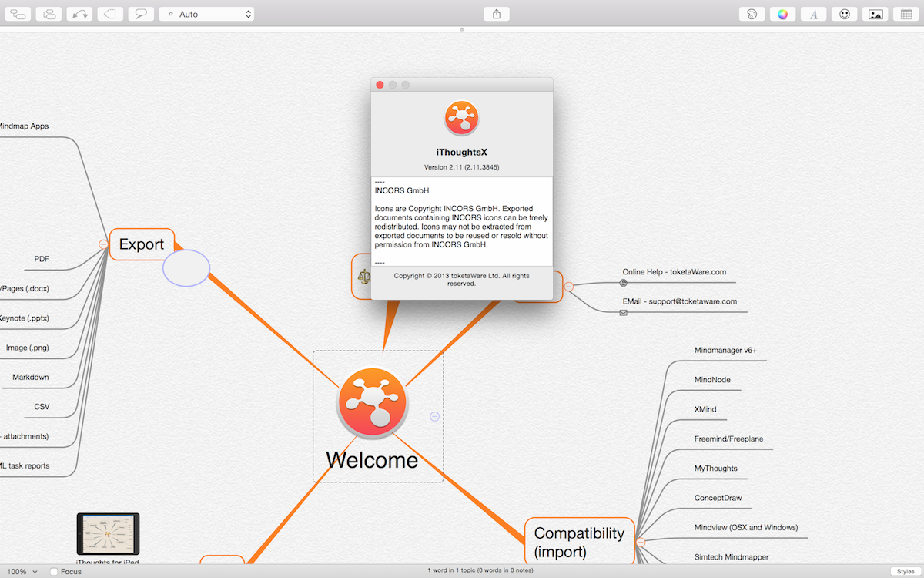Select the XMind topic
The height and width of the screenshot is (578, 924).
click(x=705, y=409)
